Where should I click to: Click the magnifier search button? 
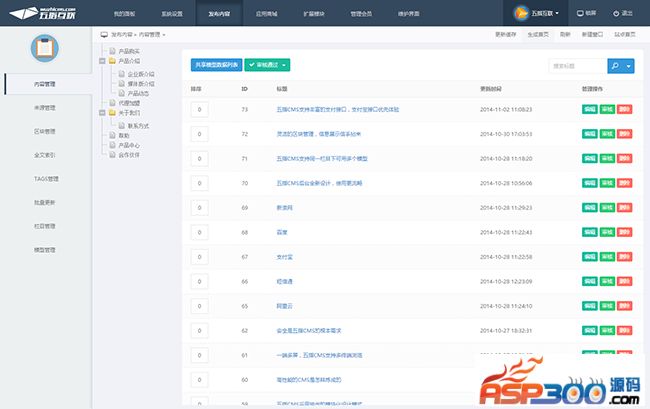coord(615,65)
